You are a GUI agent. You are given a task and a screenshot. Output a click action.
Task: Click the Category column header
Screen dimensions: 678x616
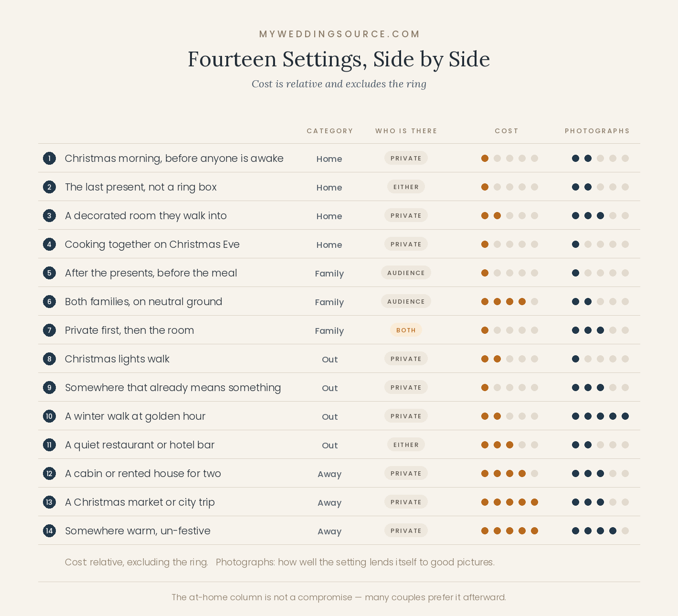pos(329,131)
